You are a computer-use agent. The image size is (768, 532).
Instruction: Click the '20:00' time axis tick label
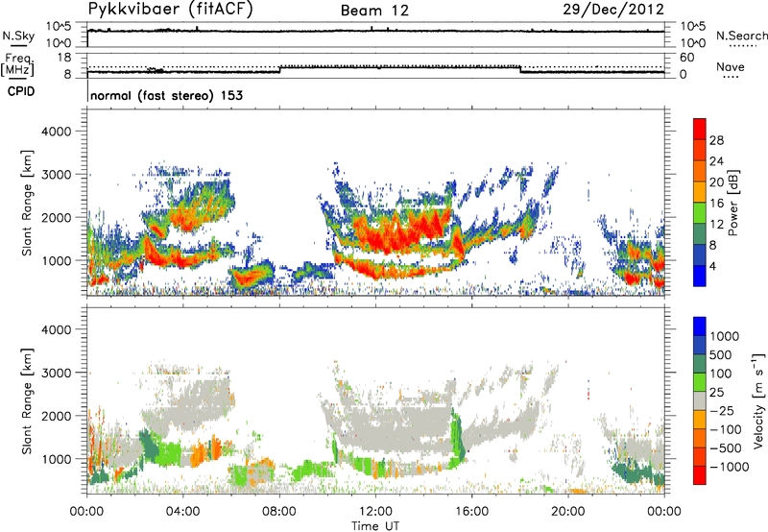click(568, 512)
